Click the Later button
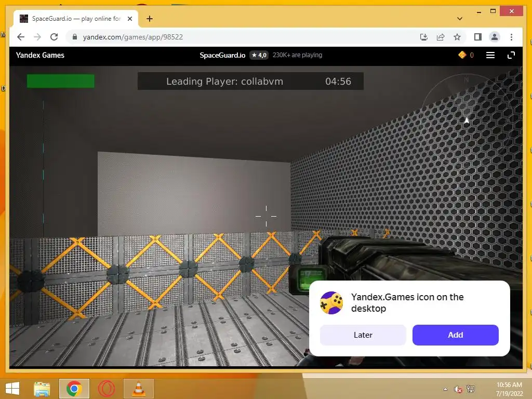The image size is (532, 399). [363, 335]
